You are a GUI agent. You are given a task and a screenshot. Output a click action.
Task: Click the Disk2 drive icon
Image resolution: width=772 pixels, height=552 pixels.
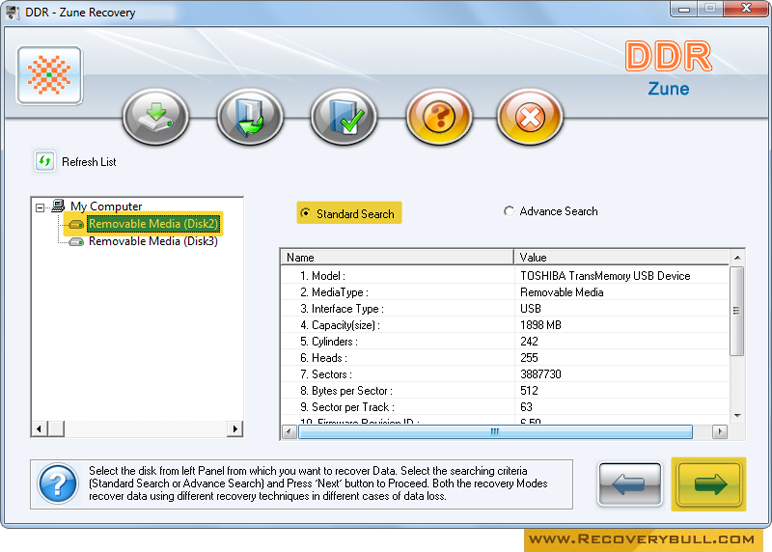[76, 225]
